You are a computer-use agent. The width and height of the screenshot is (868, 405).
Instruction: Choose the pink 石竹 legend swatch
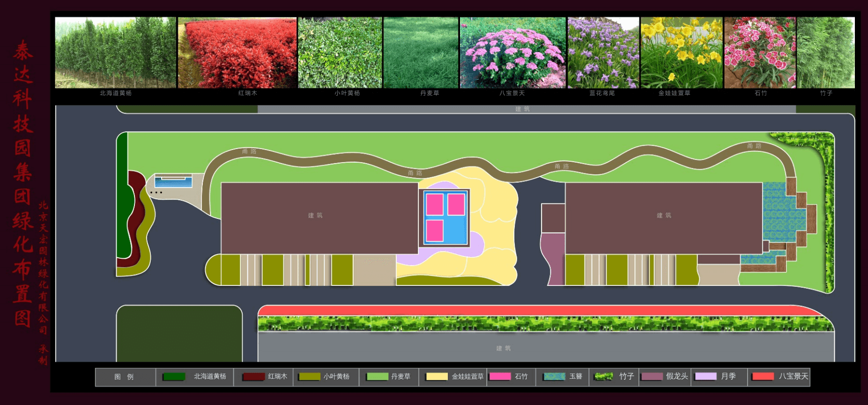pos(500,376)
